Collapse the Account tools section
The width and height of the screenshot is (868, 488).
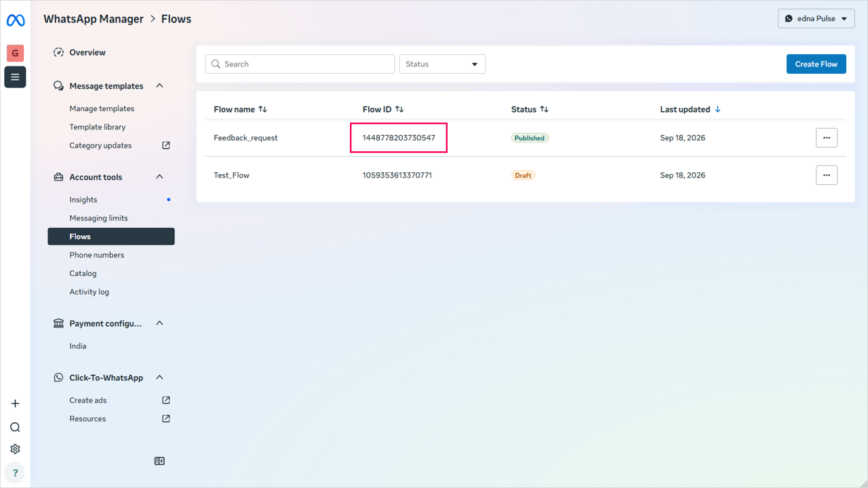click(159, 176)
